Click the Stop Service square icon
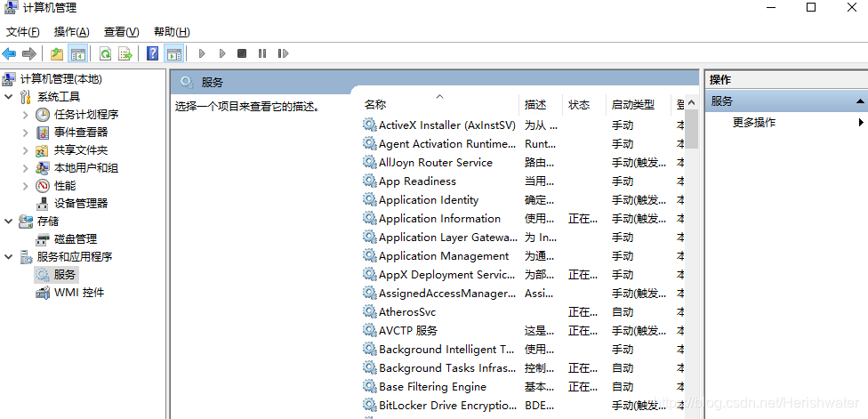The height and width of the screenshot is (419, 868). (242, 53)
